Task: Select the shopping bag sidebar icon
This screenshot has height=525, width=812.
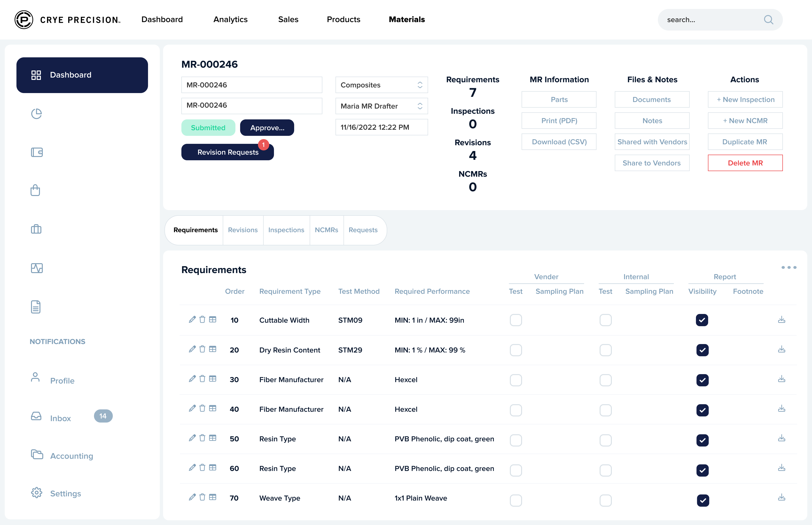Action: pos(35,190)
